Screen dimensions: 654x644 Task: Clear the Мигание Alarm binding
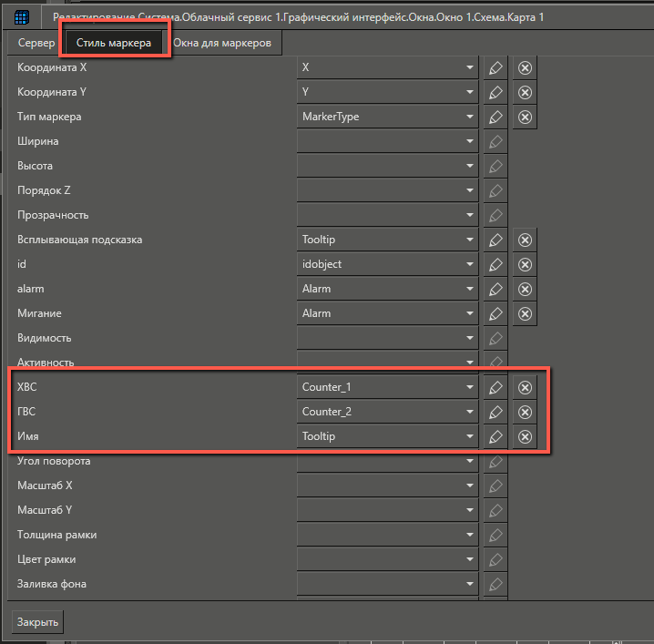click(x=525, y=314)
